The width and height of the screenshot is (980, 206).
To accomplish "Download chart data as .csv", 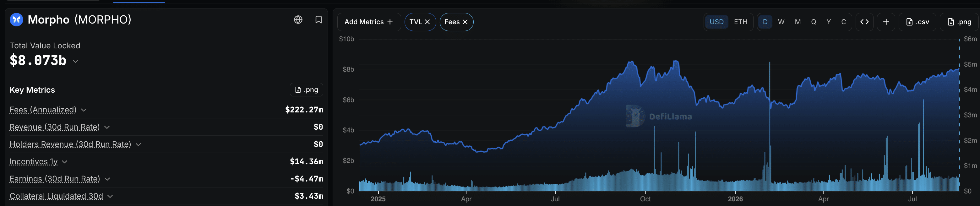I will (917, 22).
